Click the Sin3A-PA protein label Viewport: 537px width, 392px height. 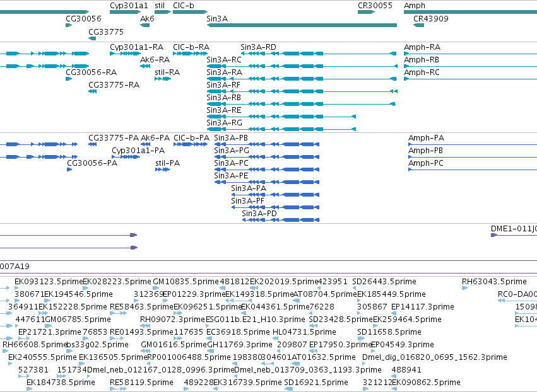pos(249,188)
